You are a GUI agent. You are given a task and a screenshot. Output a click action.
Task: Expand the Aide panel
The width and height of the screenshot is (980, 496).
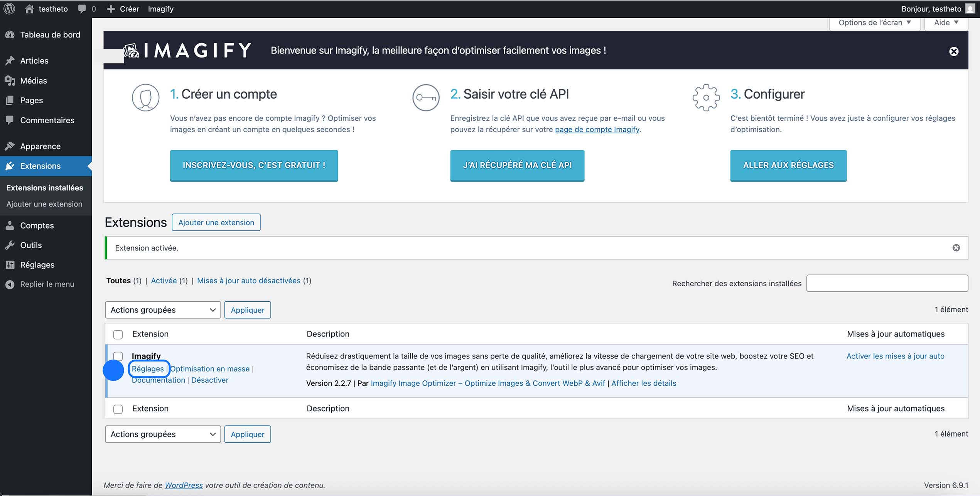coord(946,22)
